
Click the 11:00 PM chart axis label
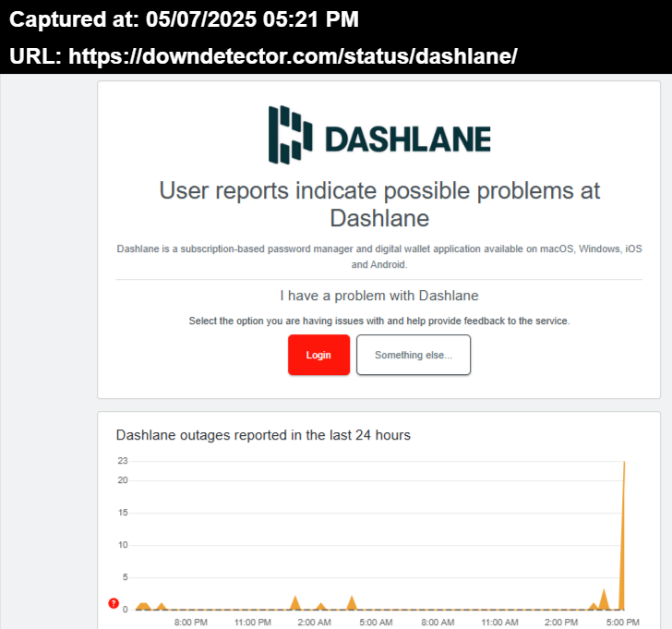point(252,622)
